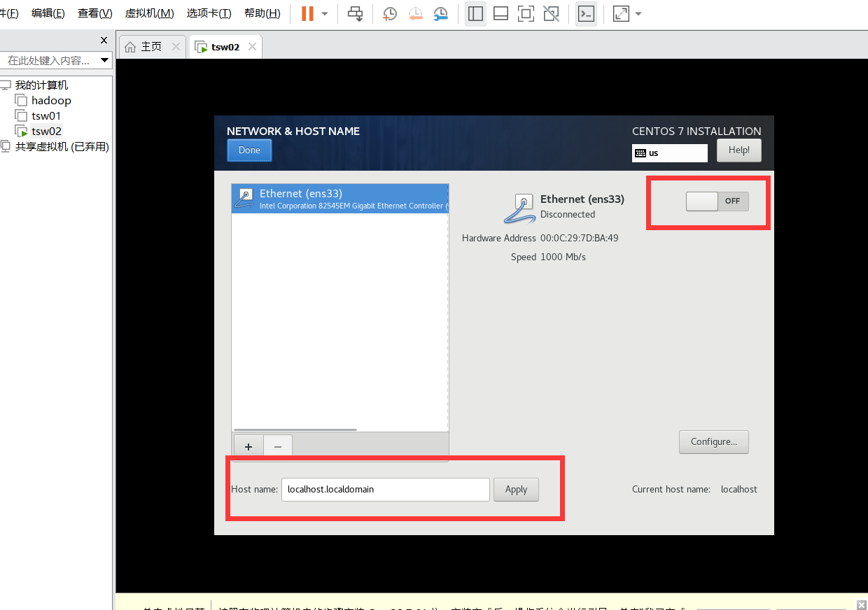Open the snapshot manager wrench icon
Image resolution: width=868 pixels, height=610 pixels.
(440, 14)
